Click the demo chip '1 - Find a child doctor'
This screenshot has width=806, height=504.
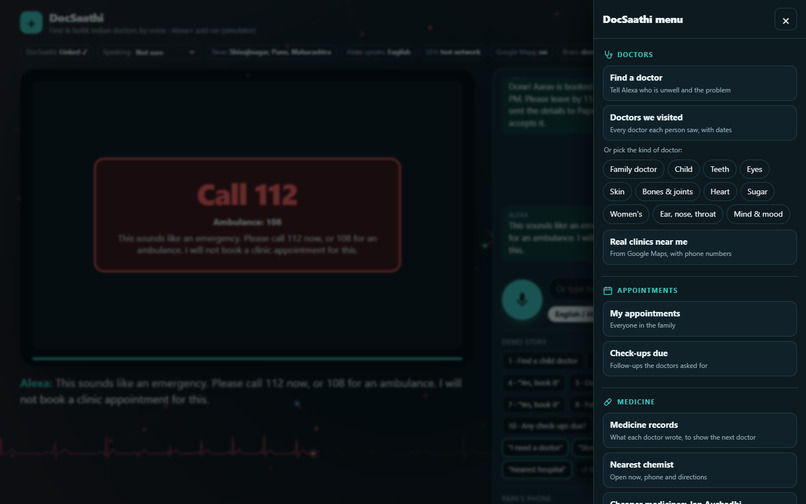tap(542, 361)
